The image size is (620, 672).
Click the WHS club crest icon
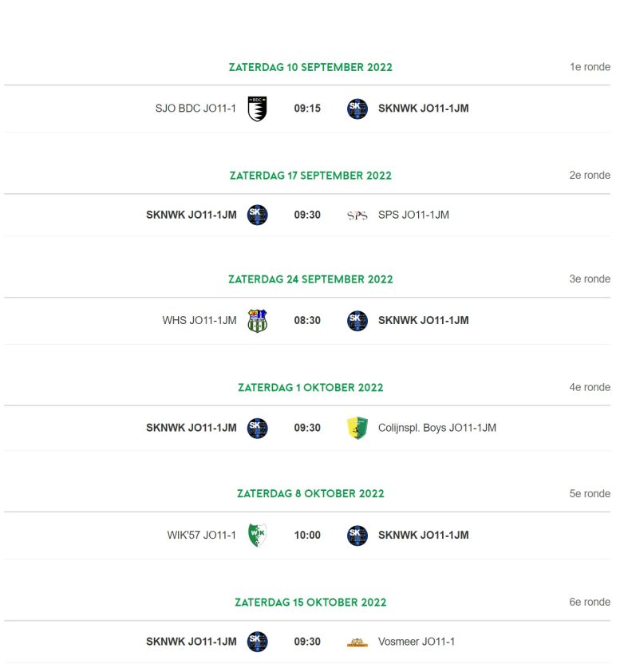click(258, 321)
